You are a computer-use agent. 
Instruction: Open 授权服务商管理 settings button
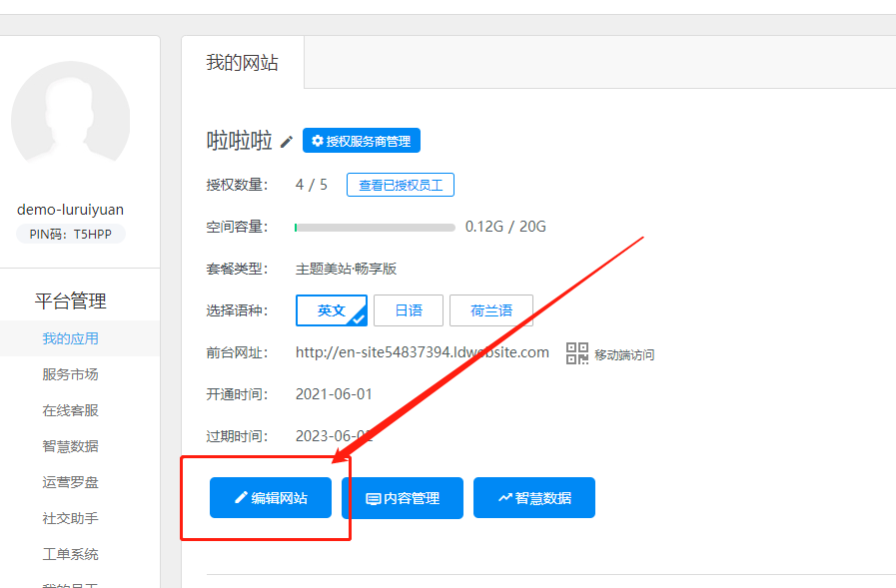coord(361,141)
